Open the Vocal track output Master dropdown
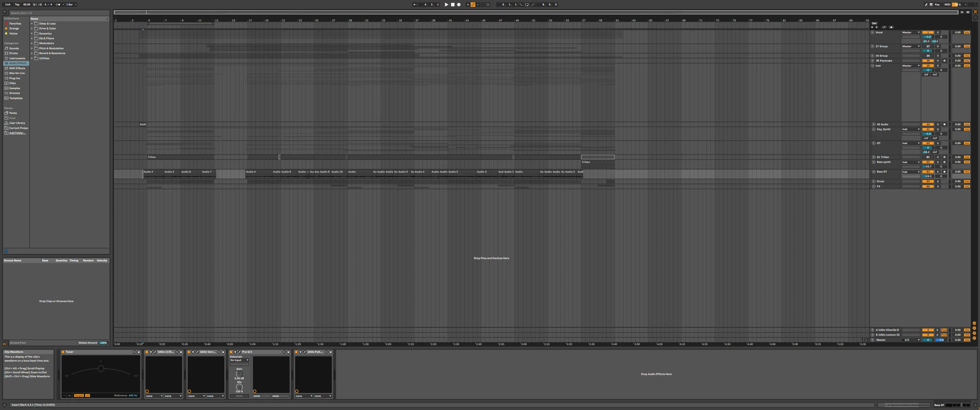 pyautogui.click(x=911, y=32)
